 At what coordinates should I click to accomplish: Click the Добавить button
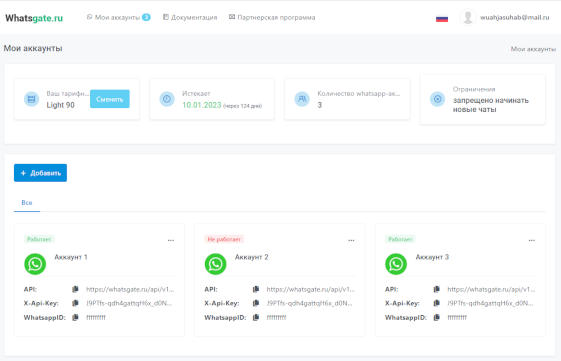tap(40, 173)
